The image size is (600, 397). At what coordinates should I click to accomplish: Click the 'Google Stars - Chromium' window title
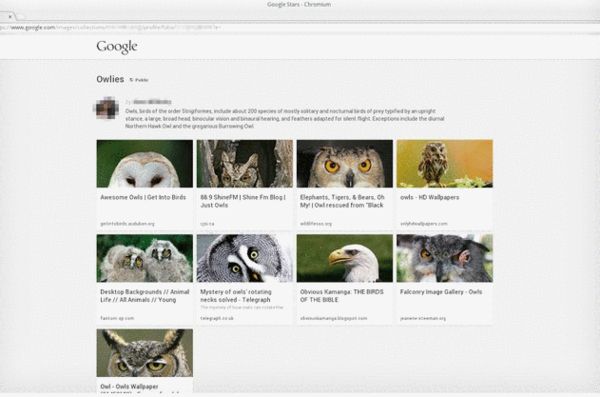pyautogui.click(x=299, y=5)
